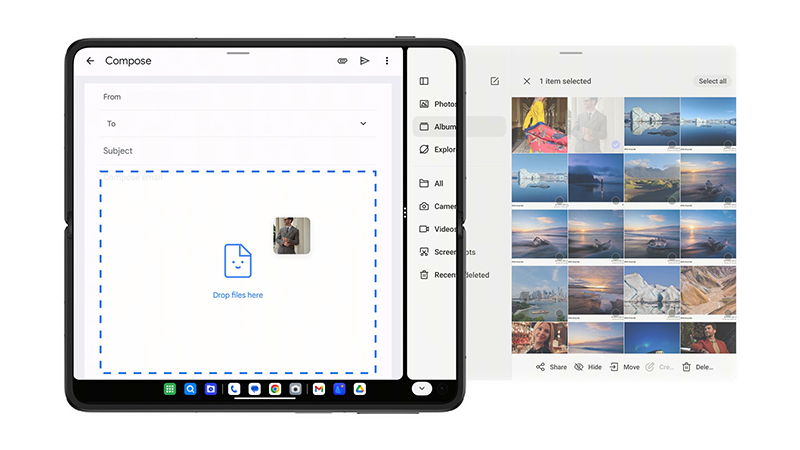Deselect the checked suit man photo

point(596,124)
